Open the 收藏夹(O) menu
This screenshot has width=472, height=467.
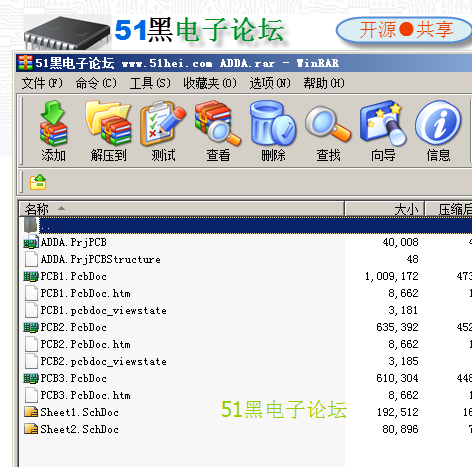pyautogui.click(x=210, y=83)
